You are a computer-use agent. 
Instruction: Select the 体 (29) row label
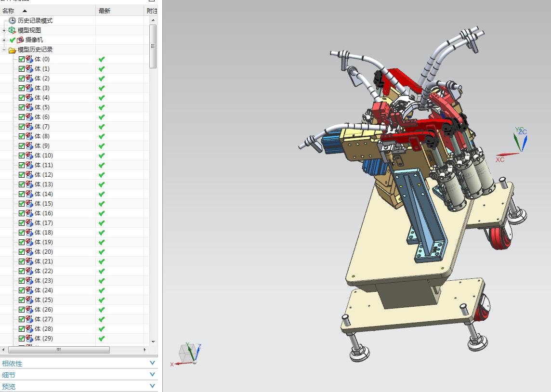pos(44,338)
